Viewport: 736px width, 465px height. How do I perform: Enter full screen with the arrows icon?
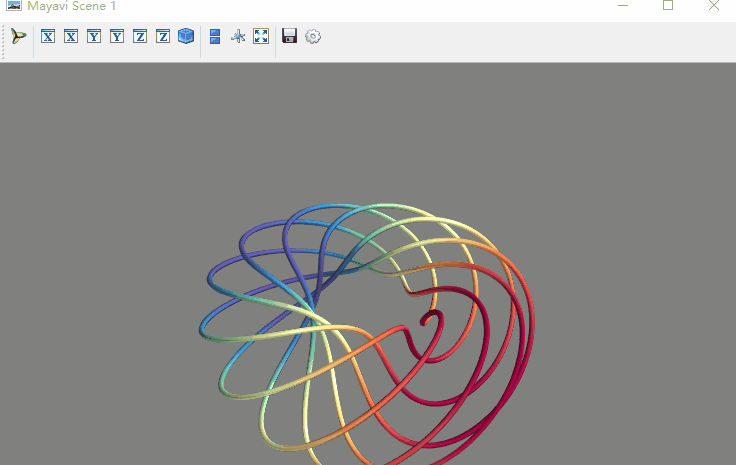(261, 36)
